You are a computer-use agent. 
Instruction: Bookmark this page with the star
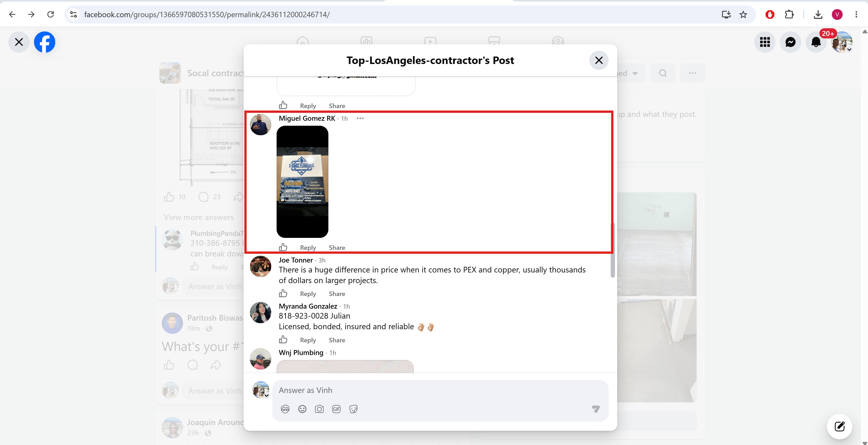743,14
